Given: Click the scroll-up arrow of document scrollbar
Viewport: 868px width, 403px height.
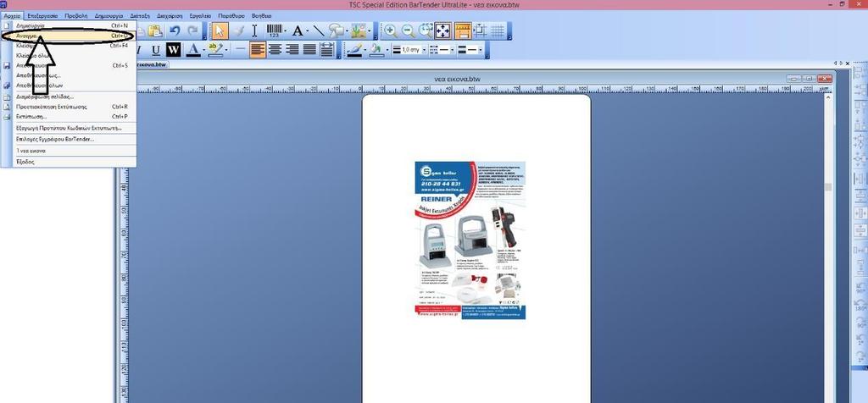Looking at the screenshot, I should pos(828,97).
